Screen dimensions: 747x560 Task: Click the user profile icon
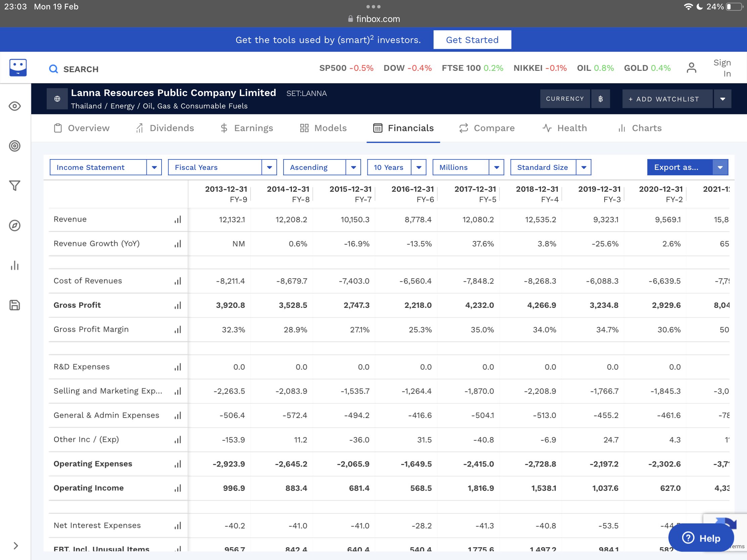point(691,67)
